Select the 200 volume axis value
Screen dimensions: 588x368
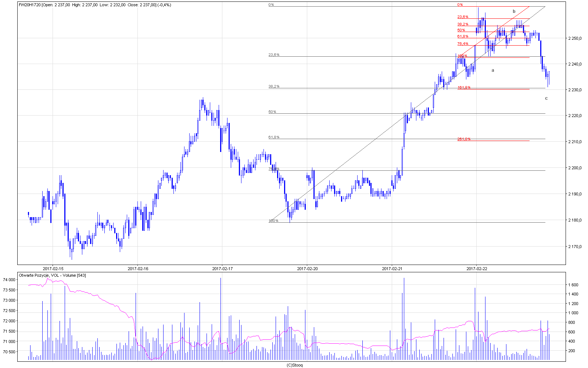(572, 351)
